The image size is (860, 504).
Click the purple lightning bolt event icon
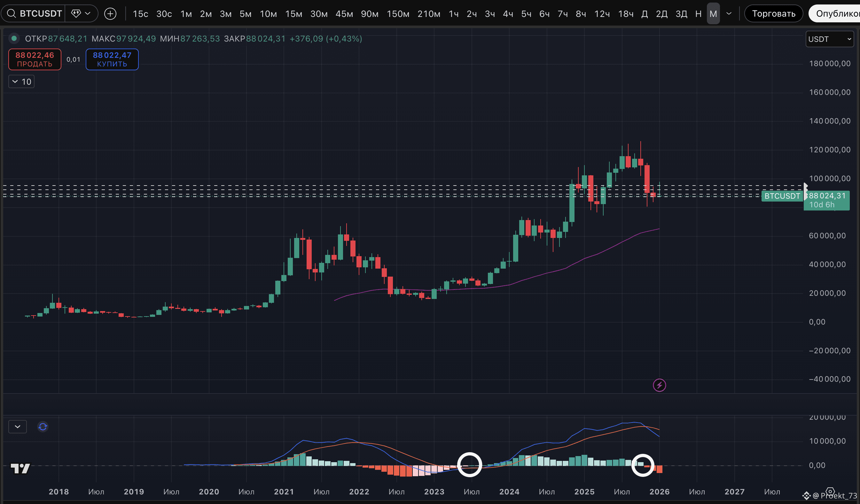[659, 385]
